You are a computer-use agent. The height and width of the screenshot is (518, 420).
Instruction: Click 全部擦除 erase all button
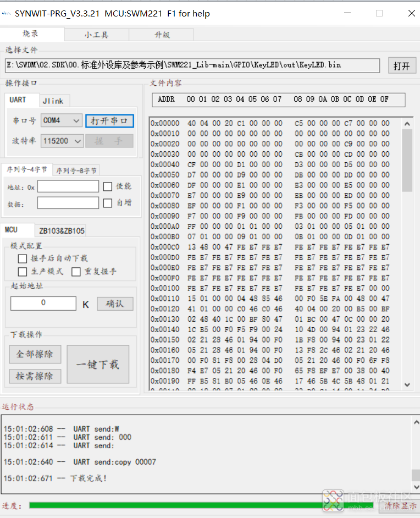pyautogui.click(x=35, y=354)
